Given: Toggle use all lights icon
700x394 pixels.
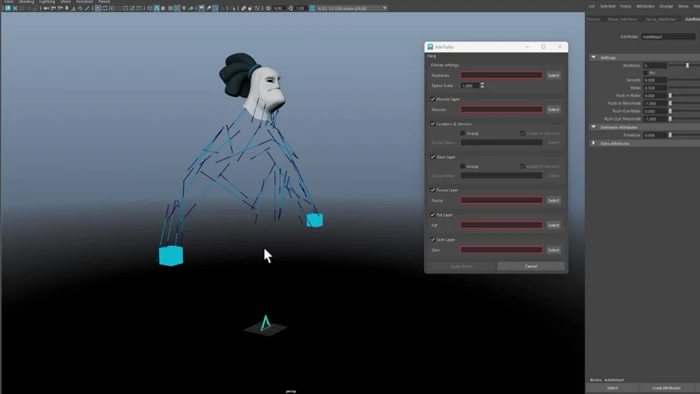Looking at the screenshot, I should [x=184, y=8].
